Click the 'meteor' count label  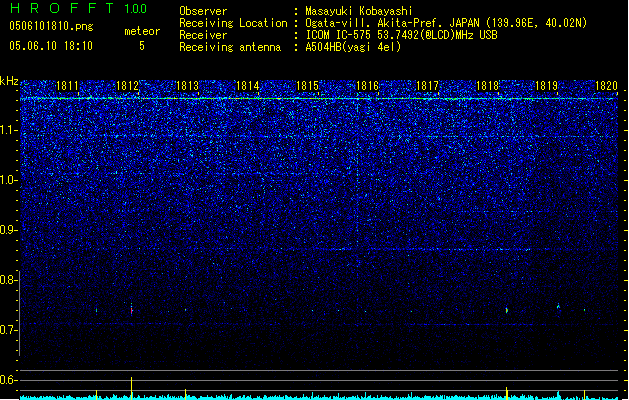pyautogui.click(x=142, y=31)
